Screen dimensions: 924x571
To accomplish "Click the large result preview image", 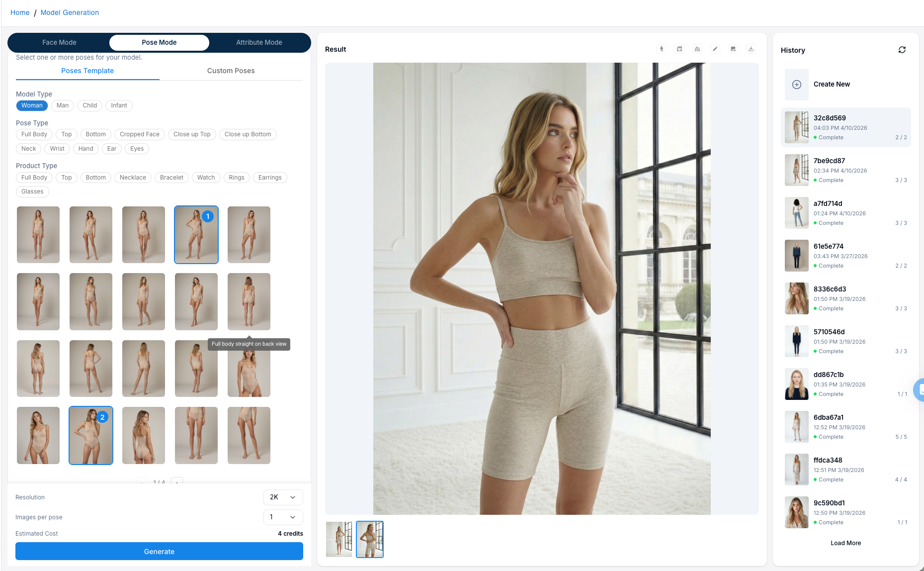I will [542, 288].
